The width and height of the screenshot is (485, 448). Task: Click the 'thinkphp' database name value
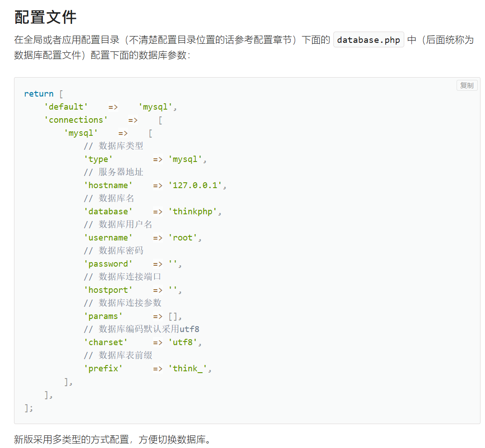pos(195,211)
